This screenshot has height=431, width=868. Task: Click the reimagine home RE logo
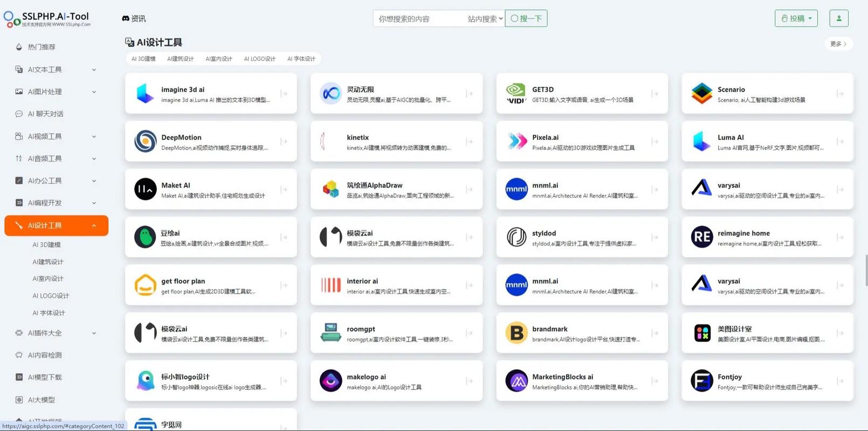click(701, 238)
